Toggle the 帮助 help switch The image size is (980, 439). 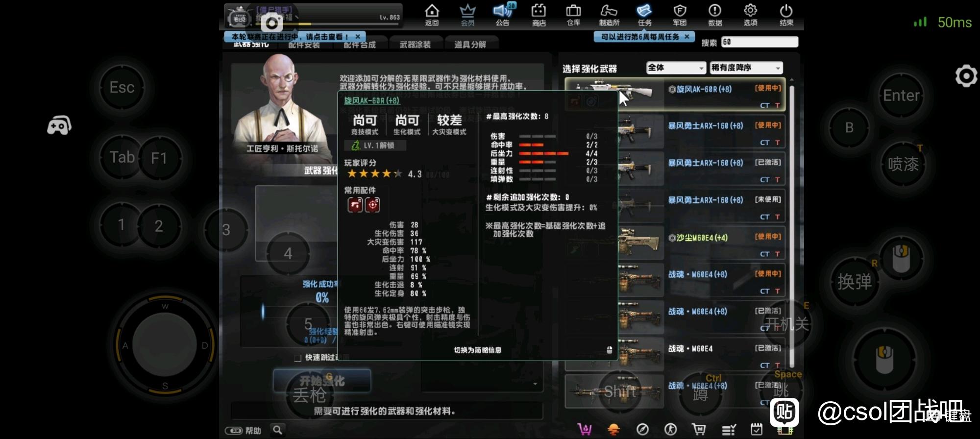pyautogui.click(x=234, y=431)
